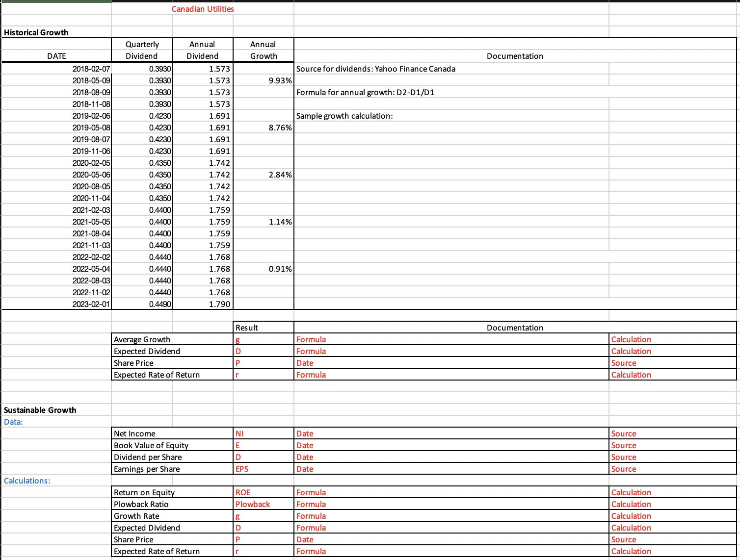Select 'Source for dividends: Yahoo Finance Canada' cell
The image size is (740, 560).
pyautogui.click(x=451, y=69)
